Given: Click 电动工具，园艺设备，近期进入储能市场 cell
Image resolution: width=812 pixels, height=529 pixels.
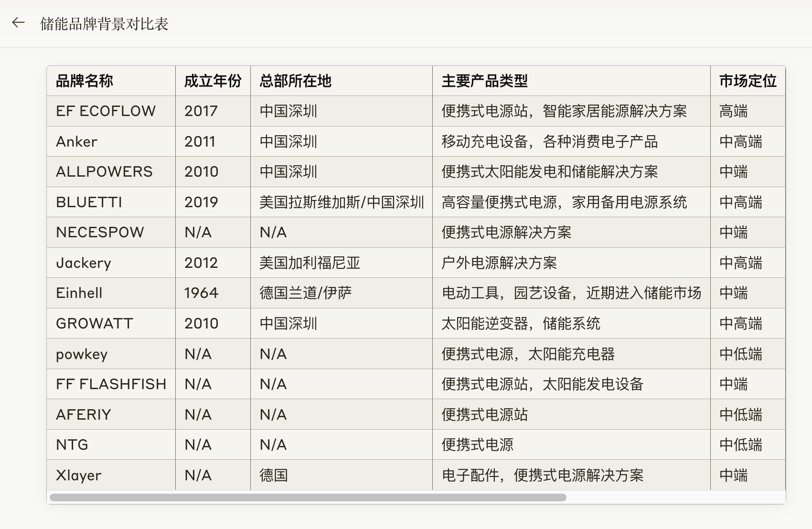Looking at the screenshot, I should (572, 293).
